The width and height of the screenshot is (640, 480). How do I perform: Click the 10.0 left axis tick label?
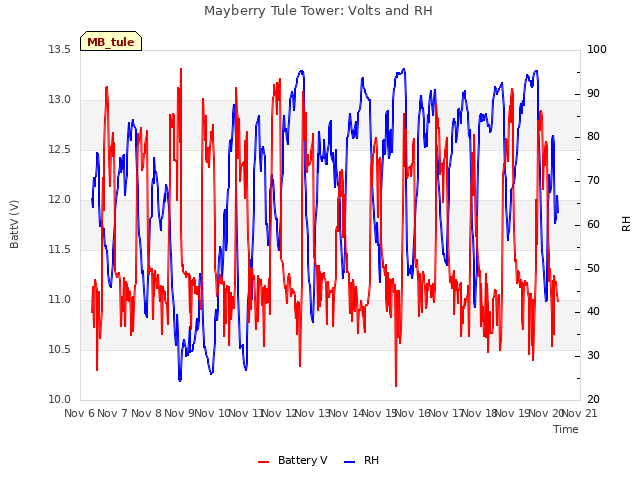click(59, 400)
